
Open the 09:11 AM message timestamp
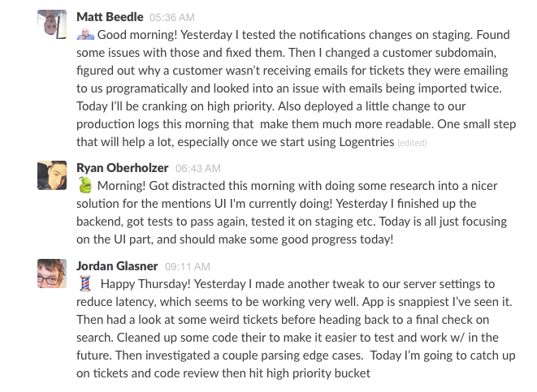[x=188, y=266]
